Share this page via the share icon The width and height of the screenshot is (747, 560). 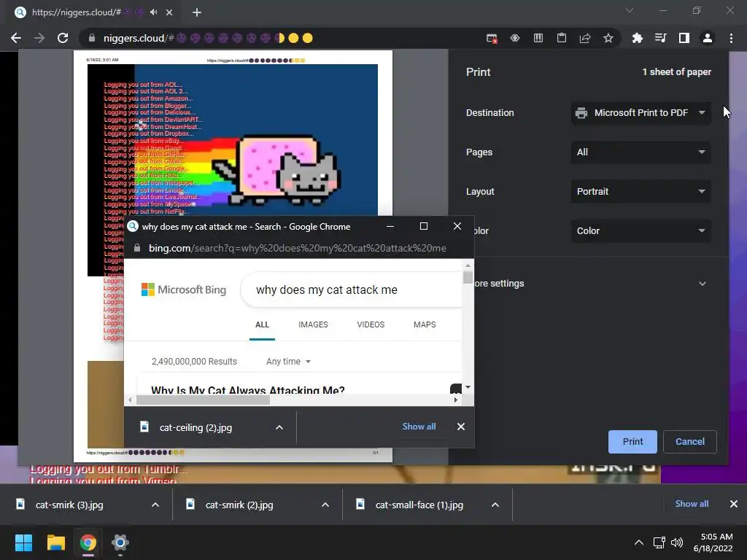point(585,38)
